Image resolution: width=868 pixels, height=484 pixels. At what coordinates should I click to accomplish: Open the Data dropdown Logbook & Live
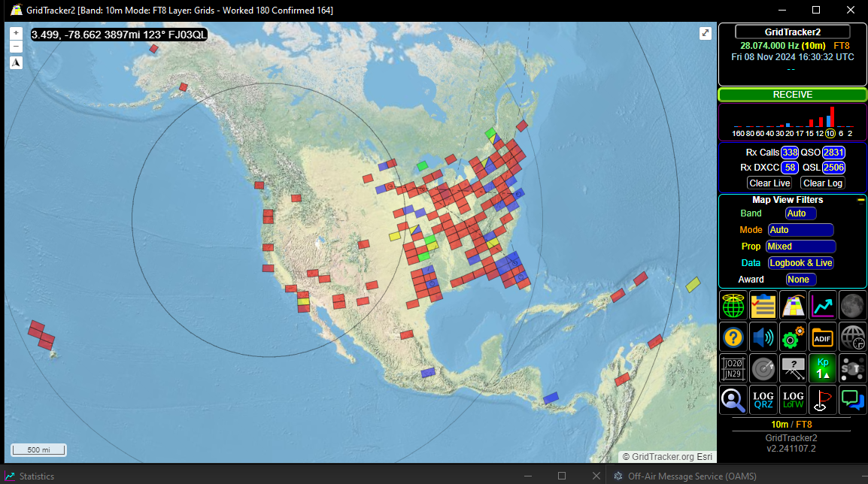tap(800, 263)
